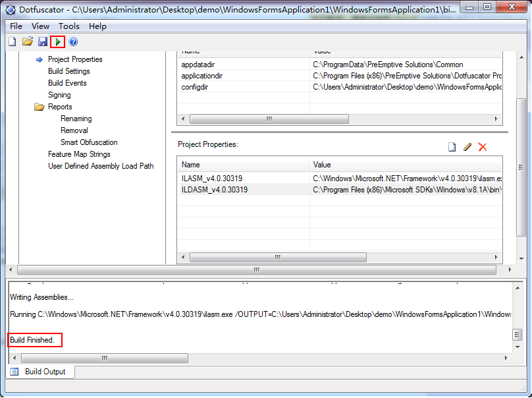Click the New Project toolbar icon
The height and width of the screenshot is (398, 532).
[x=13, y=42]
